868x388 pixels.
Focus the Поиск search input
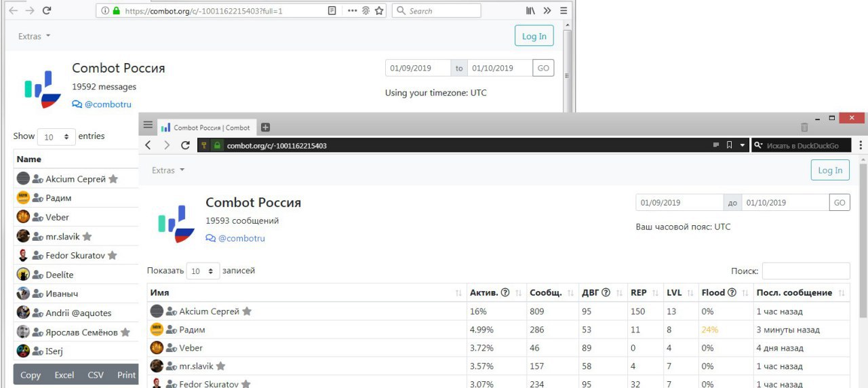[806, 271]
